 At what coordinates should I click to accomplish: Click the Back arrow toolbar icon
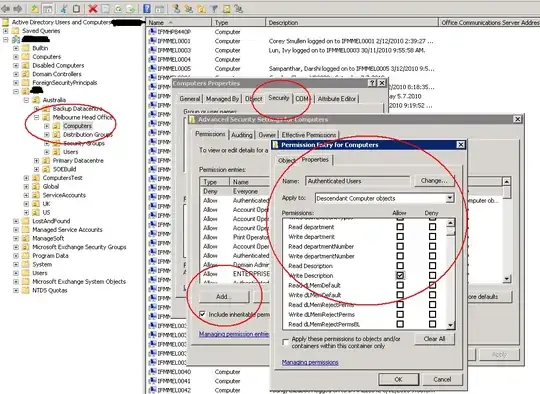pyautogui.click(x=6, y=9)
